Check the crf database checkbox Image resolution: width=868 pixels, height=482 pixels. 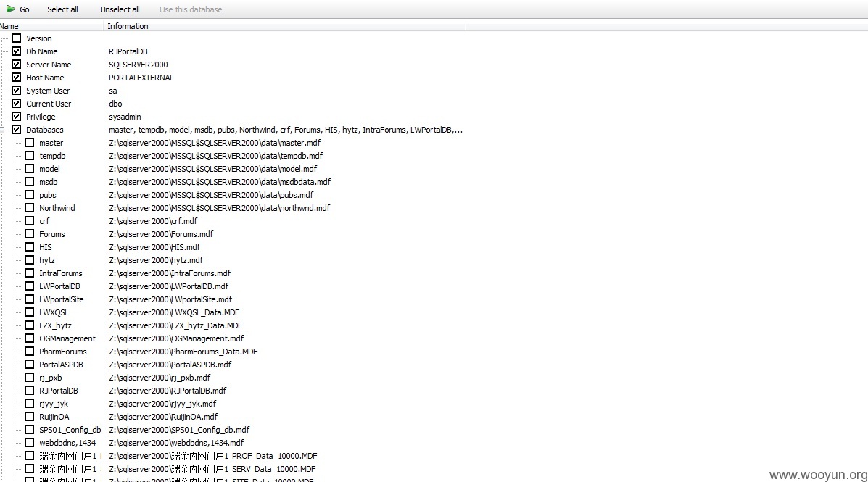(29, 220)
